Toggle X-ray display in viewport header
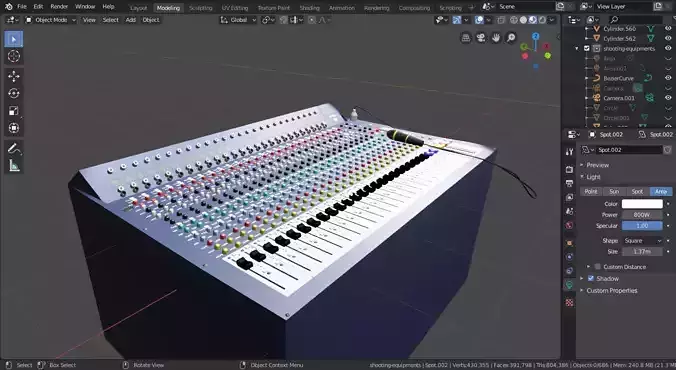The image size is (676, 370). click(x=501, y=20)
